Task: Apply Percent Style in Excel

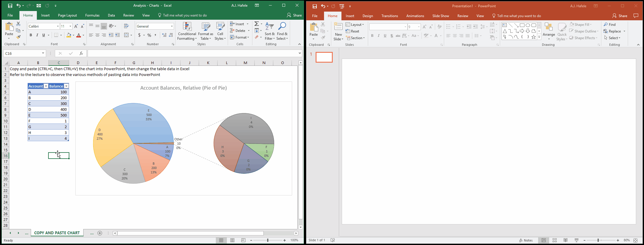Action: tap(149, 35)
